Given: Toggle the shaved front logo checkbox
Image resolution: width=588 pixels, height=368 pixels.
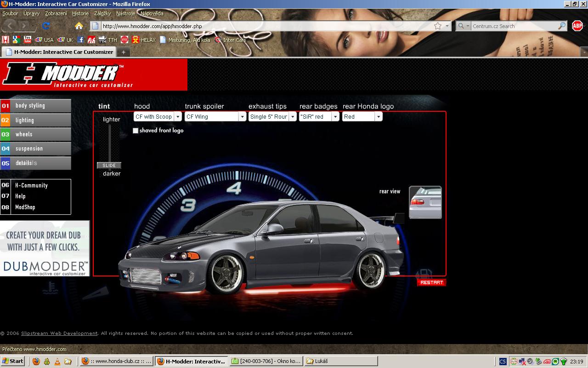Looking at the screenshot, I should tap(136, 131).
